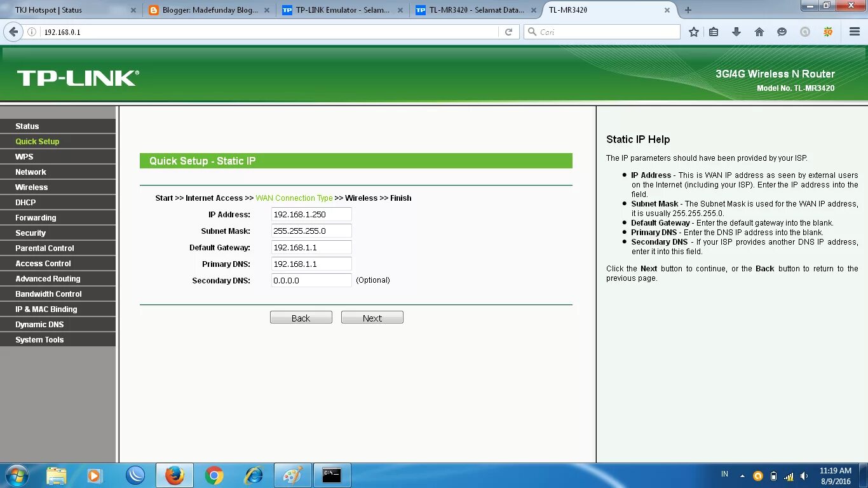
Task: Open the network signal tray icon
Action: coord(789,475)
